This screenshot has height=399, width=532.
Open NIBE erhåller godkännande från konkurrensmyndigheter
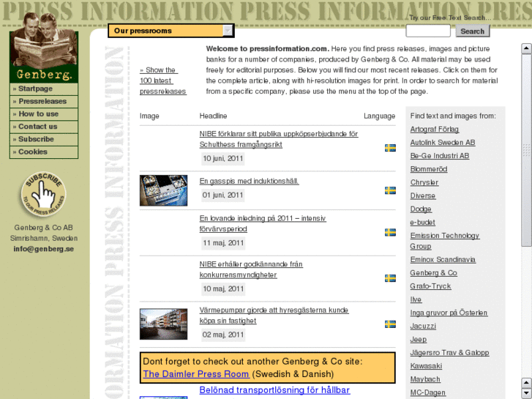251,269
